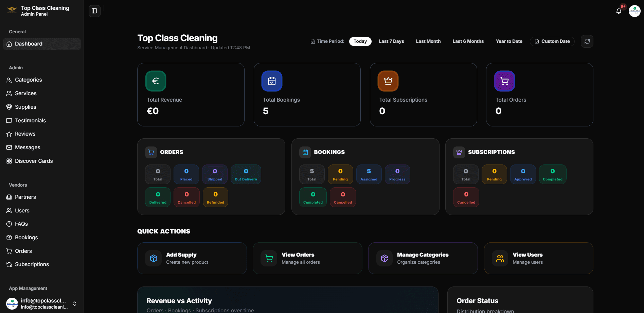644x313 pixels.
Task: Switch to the Year to Date view
Action: pyautogui.click(x=509, y=41)
